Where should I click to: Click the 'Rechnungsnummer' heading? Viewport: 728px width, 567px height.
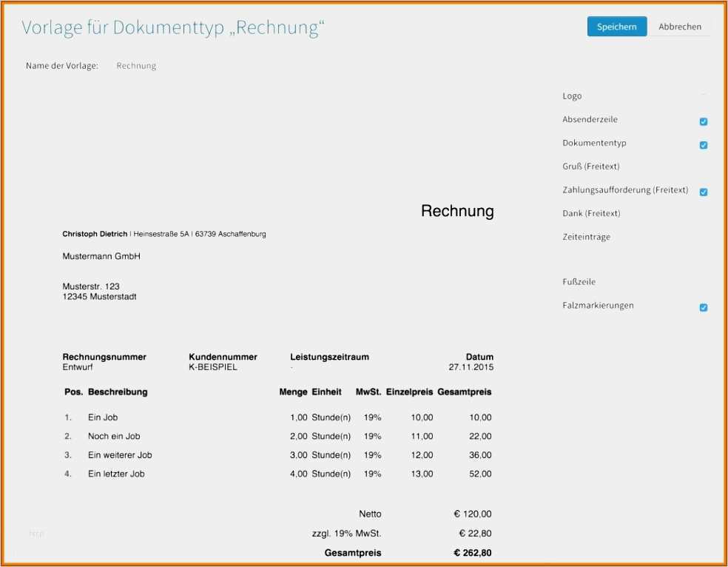[x=104, y=357]
